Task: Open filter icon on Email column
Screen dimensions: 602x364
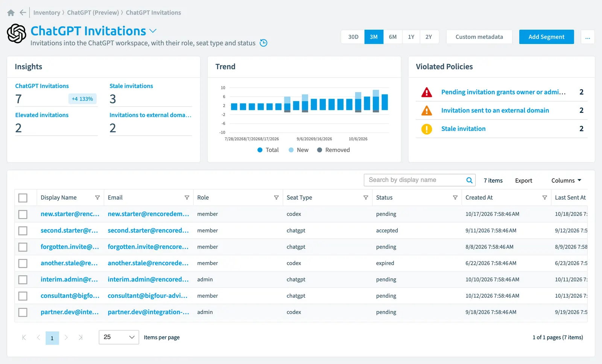Action: (x=187, y=197)
